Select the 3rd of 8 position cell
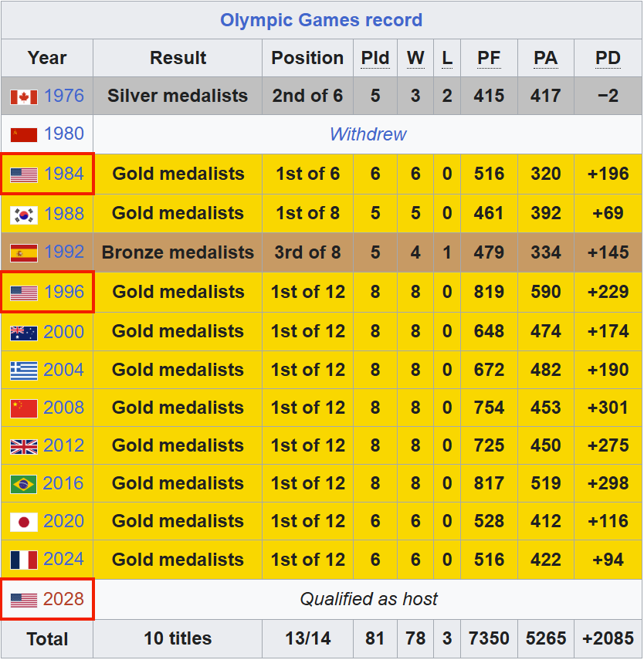Viewport: 644px width, 660px height. coord(307,252)
